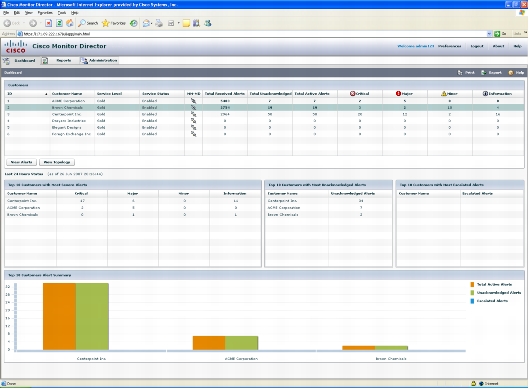Click the browser Print printer icon
The image size is (530, 389).
159,23
